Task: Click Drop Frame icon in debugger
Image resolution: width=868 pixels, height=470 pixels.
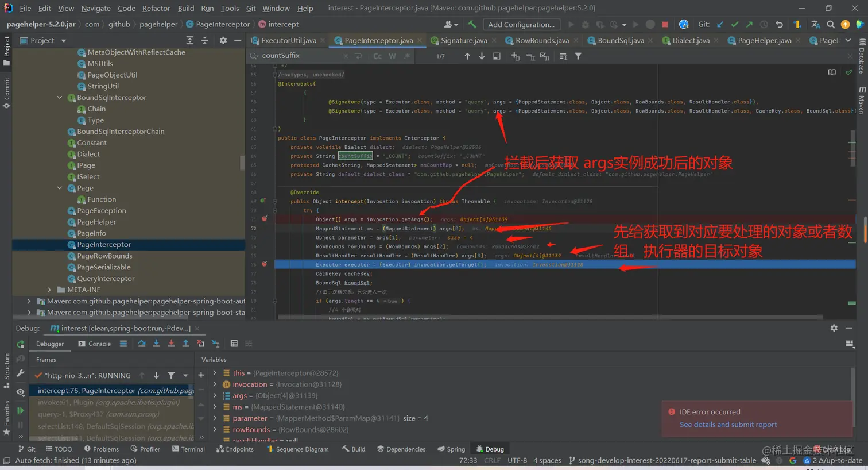Action: pos(200,344)
